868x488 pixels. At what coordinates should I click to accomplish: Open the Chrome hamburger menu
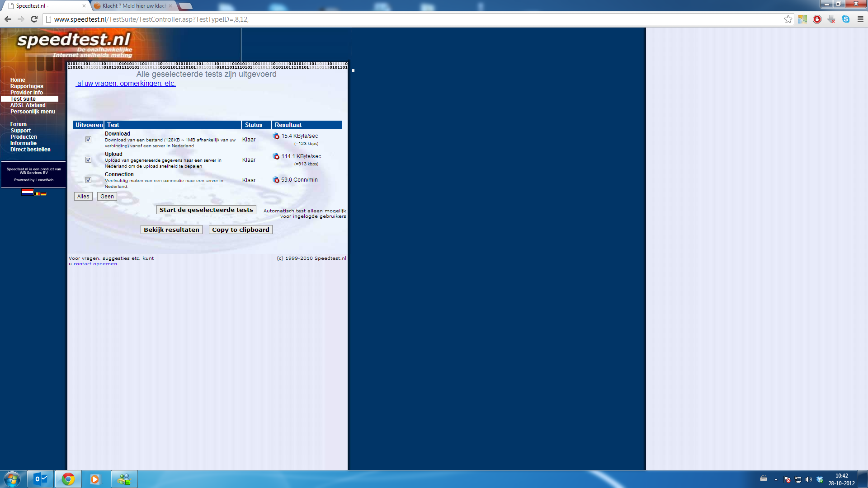[860, 19]
